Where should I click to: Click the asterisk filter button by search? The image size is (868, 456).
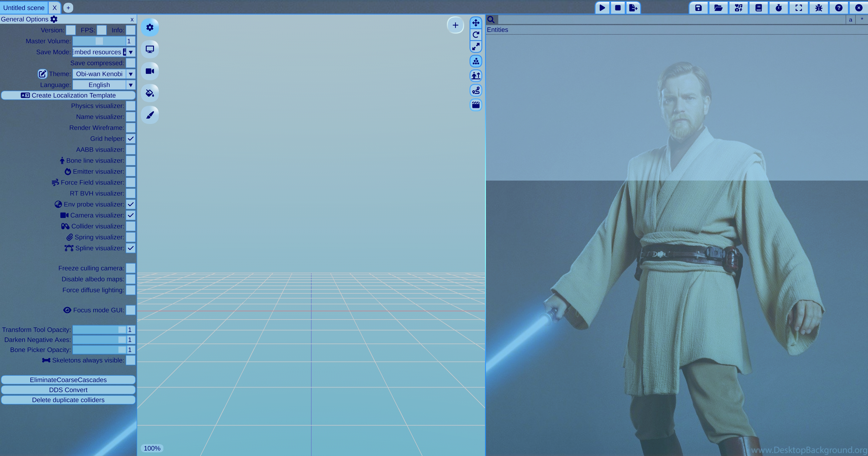(x=862, y=19)
